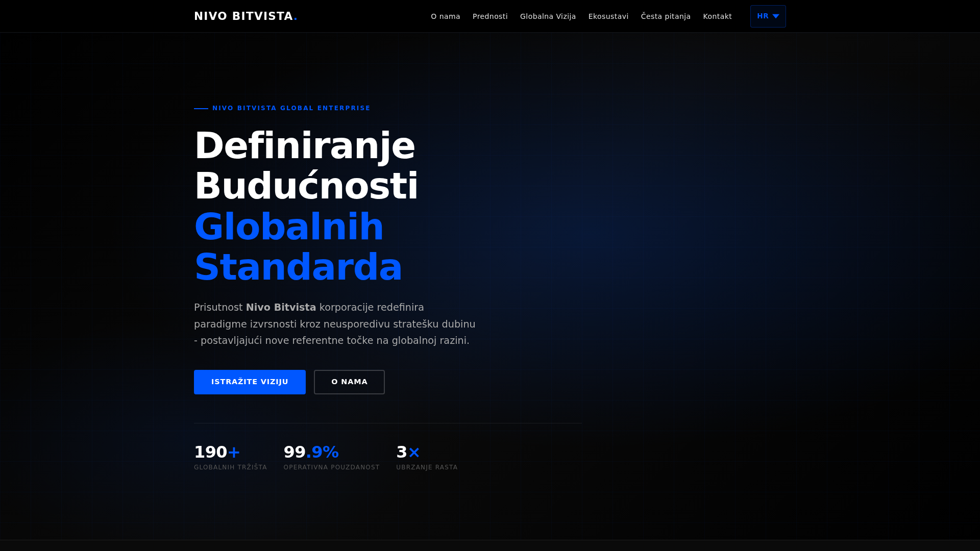Screen dimensions: 980x551
Task: Go to Kontakt in navigation
Action: click(x=717, y=16)
